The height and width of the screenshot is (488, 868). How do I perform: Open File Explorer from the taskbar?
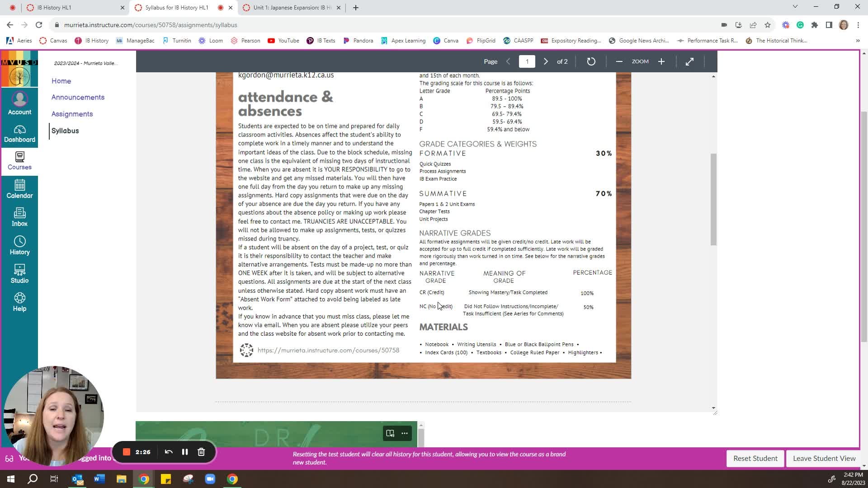[122, 479]
